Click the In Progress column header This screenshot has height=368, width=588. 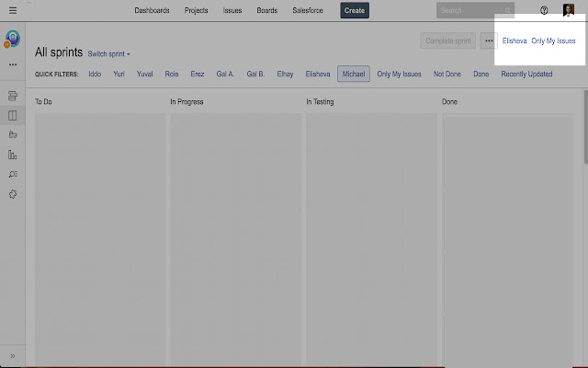(x=187, y=102)
